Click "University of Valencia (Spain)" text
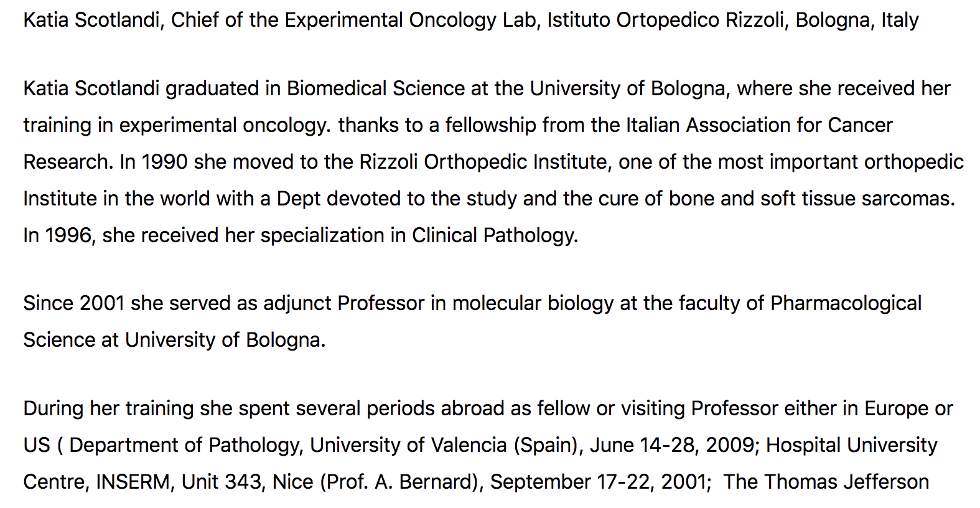The width and height of the screenshot is (980, 508). (x=444, y=446)
